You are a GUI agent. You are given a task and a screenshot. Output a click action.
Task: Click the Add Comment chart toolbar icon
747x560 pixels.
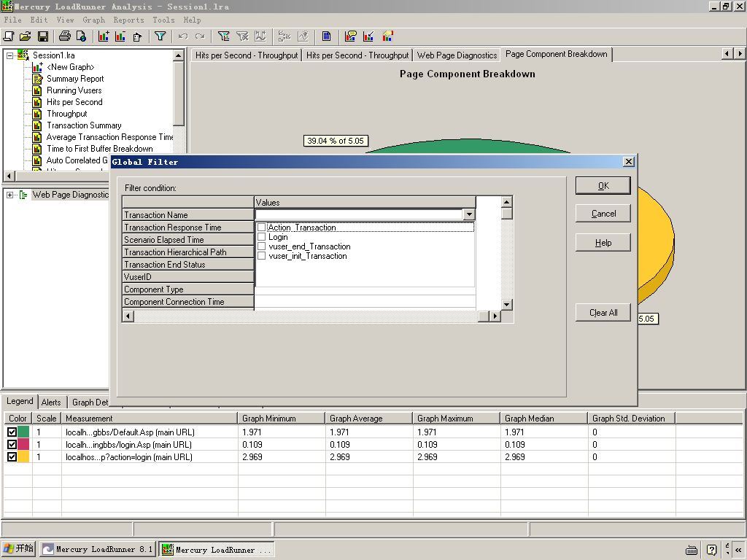351,36
